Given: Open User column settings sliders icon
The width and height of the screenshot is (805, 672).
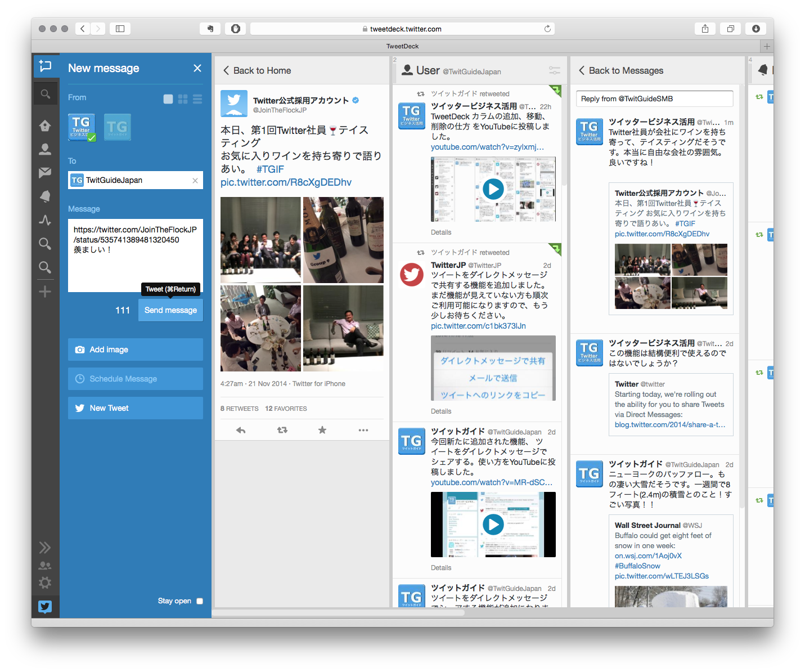Looking at the screenshot, I should pos(555,70).
